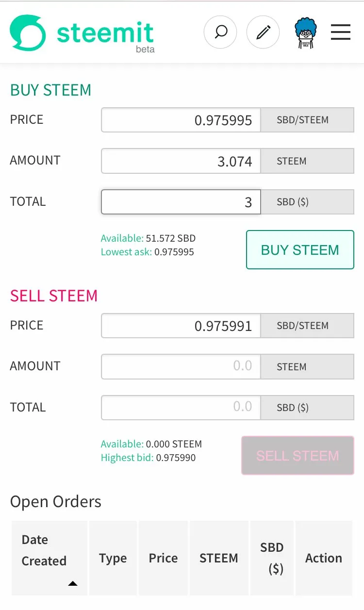
Task: Open the hamburger menu
Action: click(x=341, y=33)
